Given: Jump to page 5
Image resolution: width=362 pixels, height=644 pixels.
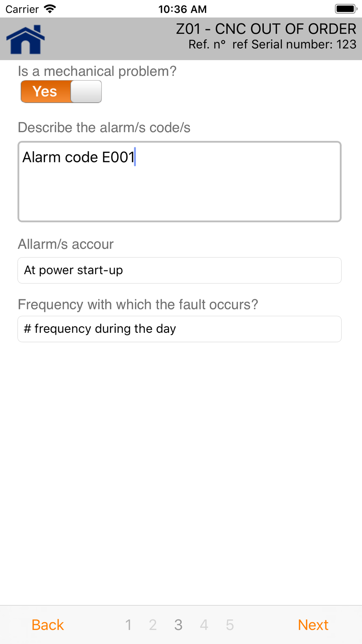Looking at the screenshot, I should [230, 625].
